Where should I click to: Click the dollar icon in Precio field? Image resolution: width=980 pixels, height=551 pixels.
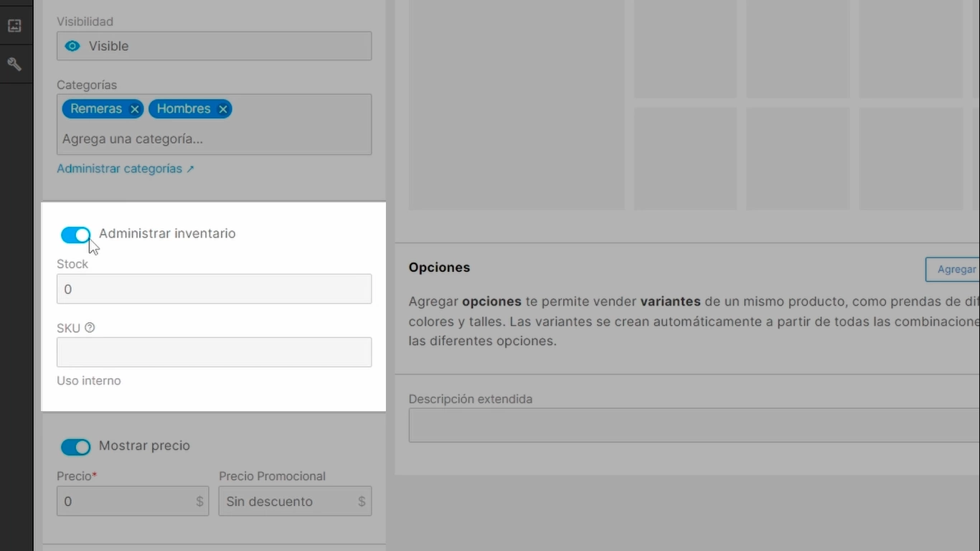point(199,501)
